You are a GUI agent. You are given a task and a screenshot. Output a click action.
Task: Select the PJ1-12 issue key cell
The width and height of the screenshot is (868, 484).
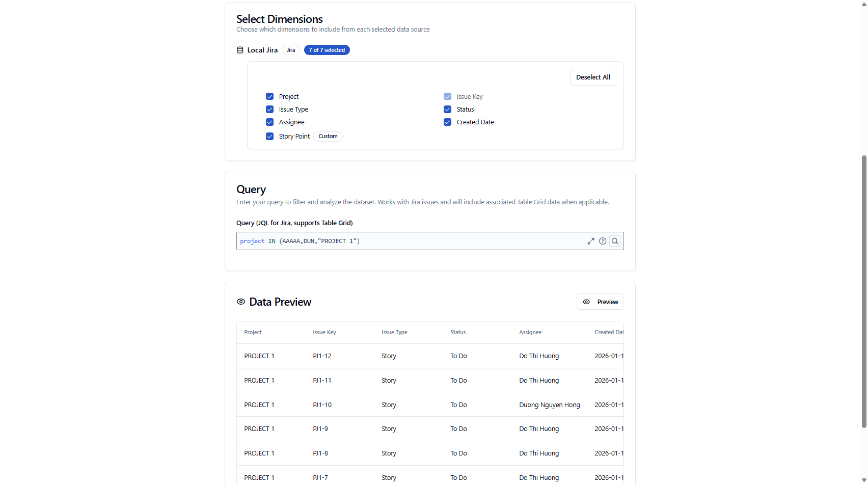tap(322, 356)
